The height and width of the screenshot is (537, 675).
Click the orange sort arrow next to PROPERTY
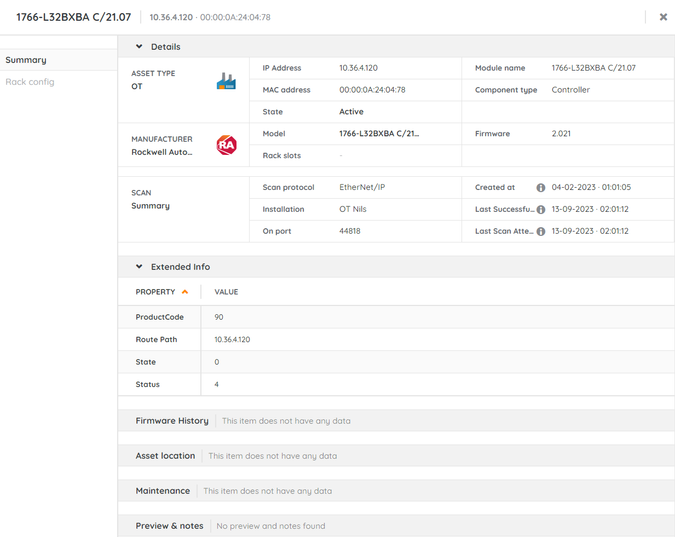click(185, 292)
